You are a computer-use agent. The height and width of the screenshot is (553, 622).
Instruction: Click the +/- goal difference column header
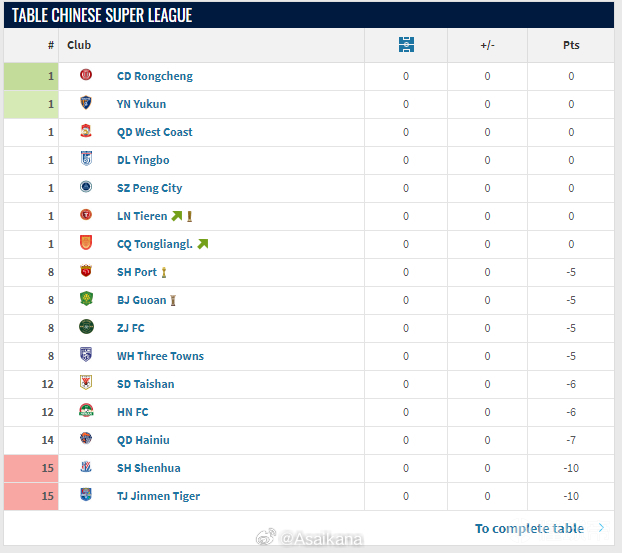[x=487, y=45]
